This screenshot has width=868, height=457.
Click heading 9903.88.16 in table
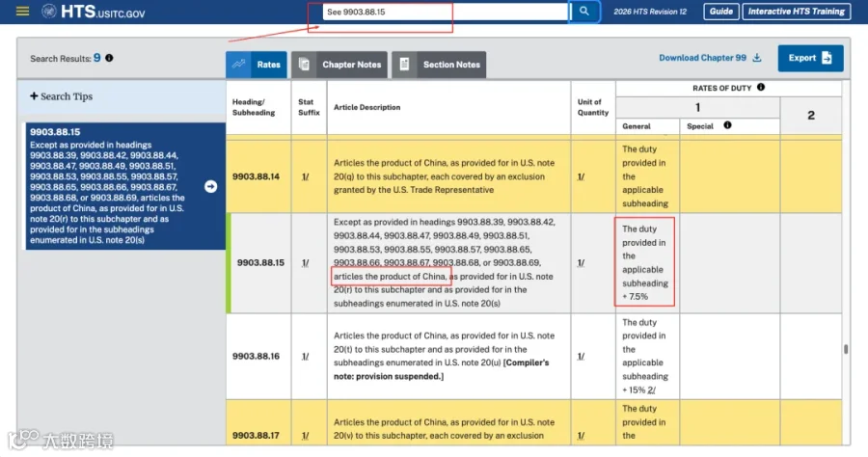[x=256, y=357]
